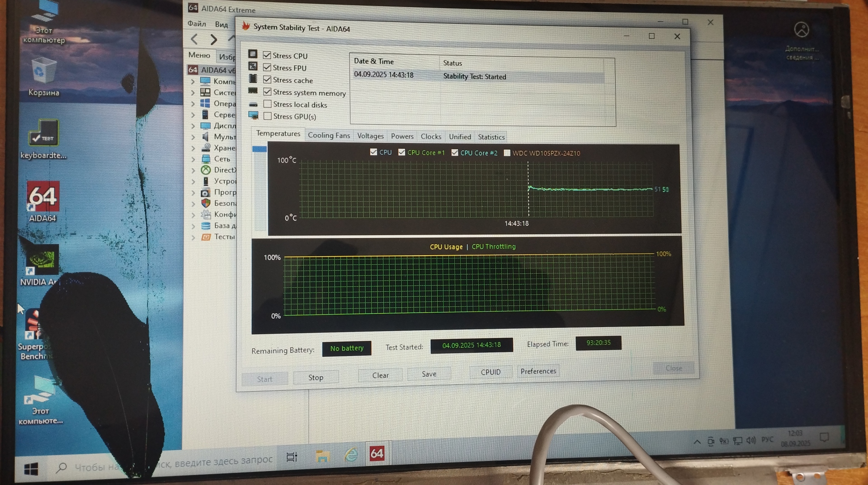The image size is (868, 485).
Task: Toggle the CPU Core #1 graph checkbox
Action: click(401, 152)
